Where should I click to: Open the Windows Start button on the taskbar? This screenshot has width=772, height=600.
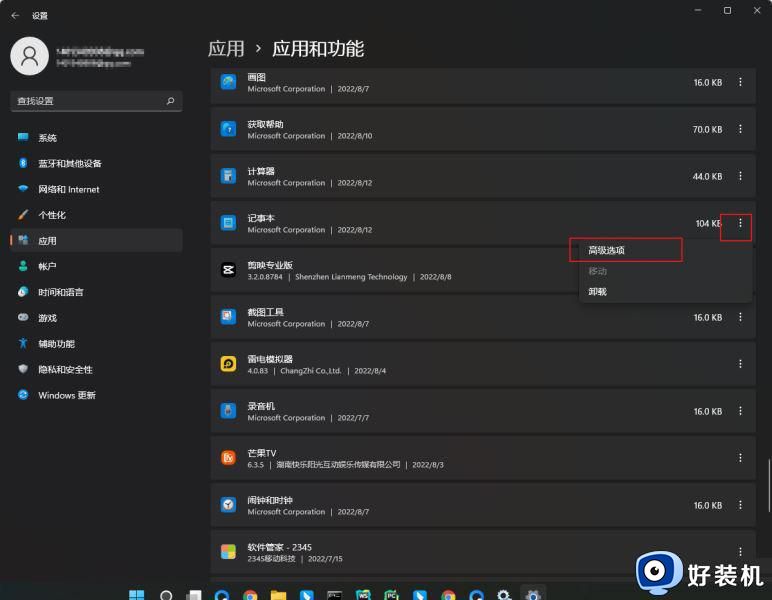(x=137, y=595)
